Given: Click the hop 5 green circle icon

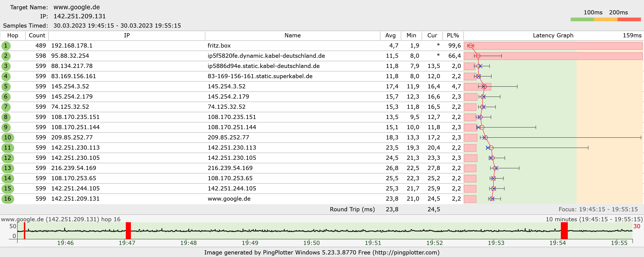Looking at the screenshot, I should [x=6, y=87].
